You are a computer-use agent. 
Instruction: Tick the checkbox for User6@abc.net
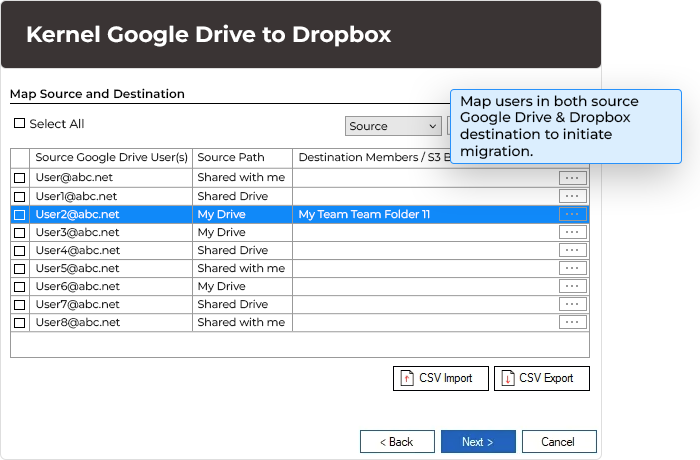(20, 287)
